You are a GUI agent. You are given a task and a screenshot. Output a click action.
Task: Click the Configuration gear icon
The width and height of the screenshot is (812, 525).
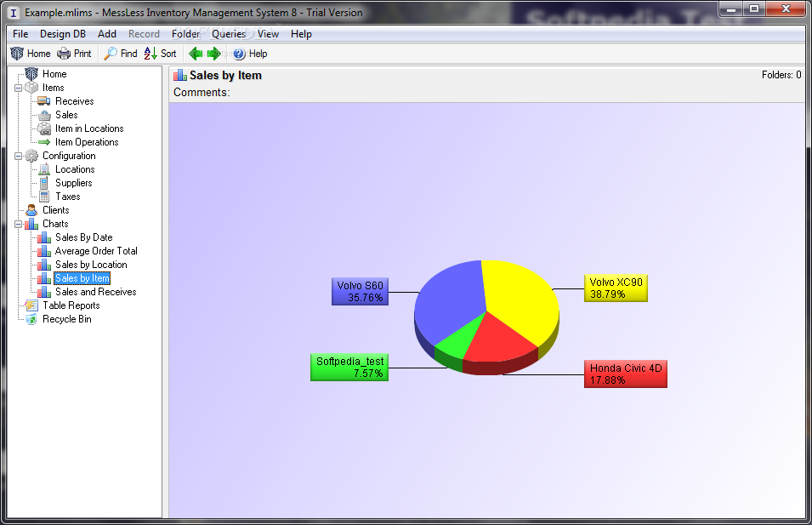coord(31,156)
